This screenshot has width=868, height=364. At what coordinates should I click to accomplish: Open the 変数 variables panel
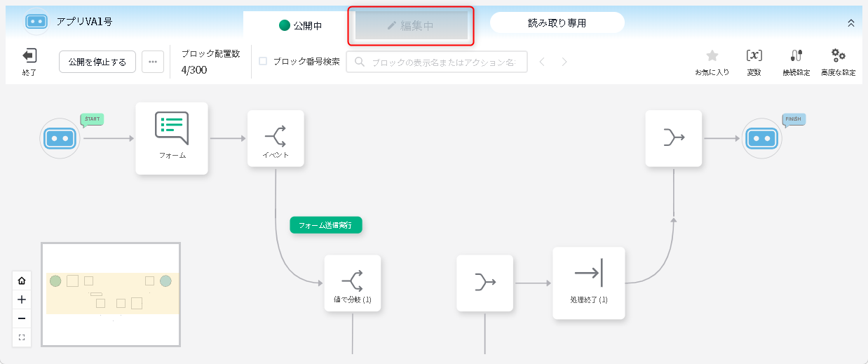click(754, 56)
